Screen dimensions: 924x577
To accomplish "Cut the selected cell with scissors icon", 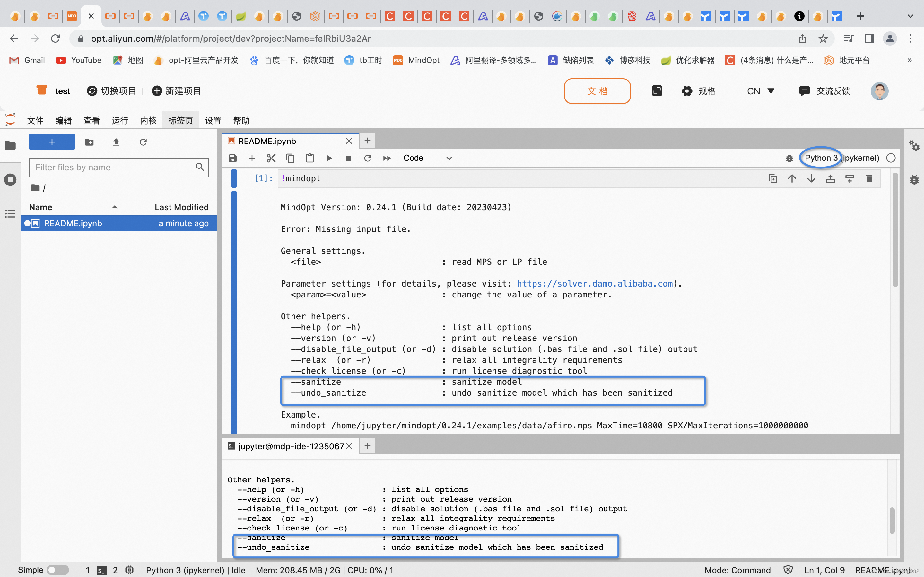I will (271, 158).
